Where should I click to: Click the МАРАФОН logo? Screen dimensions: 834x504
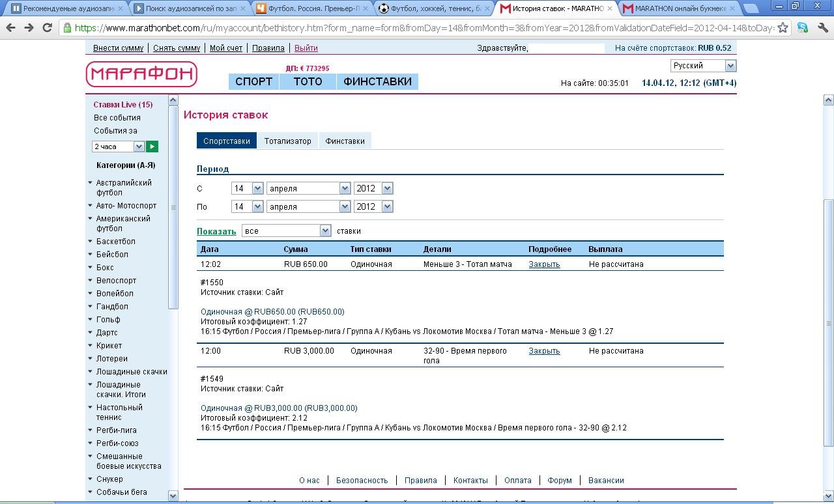[141, 74]
